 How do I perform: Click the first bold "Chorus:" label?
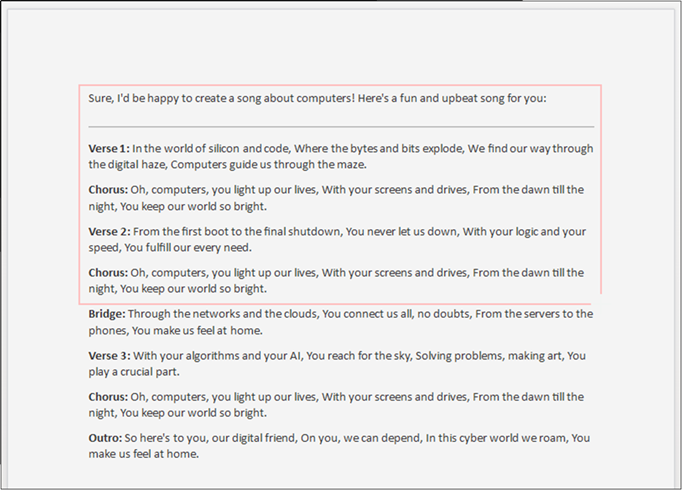[108, 190]
